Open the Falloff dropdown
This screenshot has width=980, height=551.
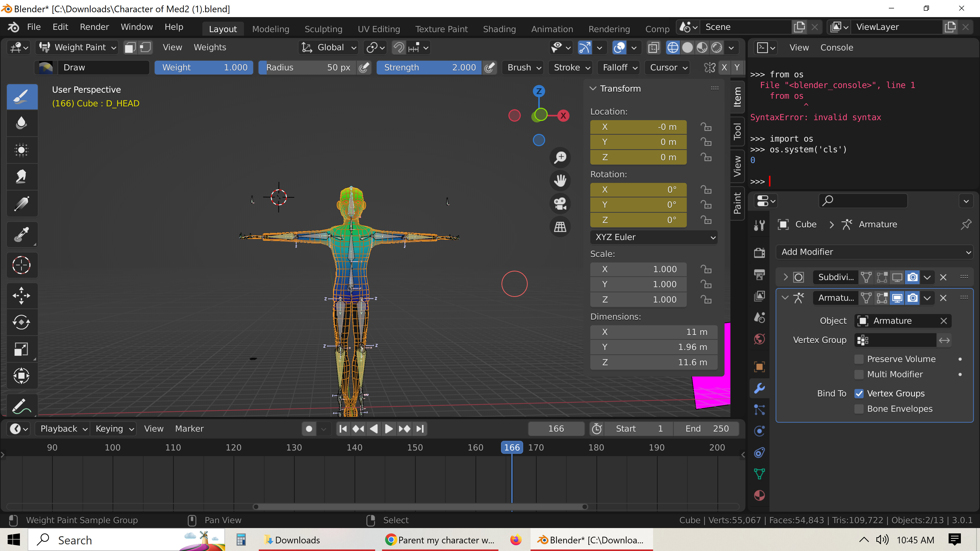tap(619, 67)
